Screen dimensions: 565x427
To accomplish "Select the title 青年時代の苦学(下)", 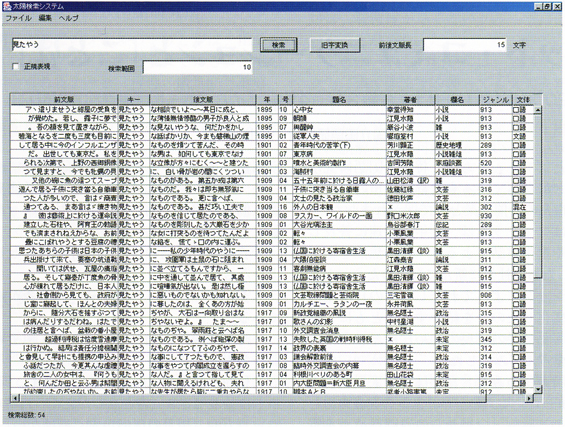I will [x=339, y=145].
